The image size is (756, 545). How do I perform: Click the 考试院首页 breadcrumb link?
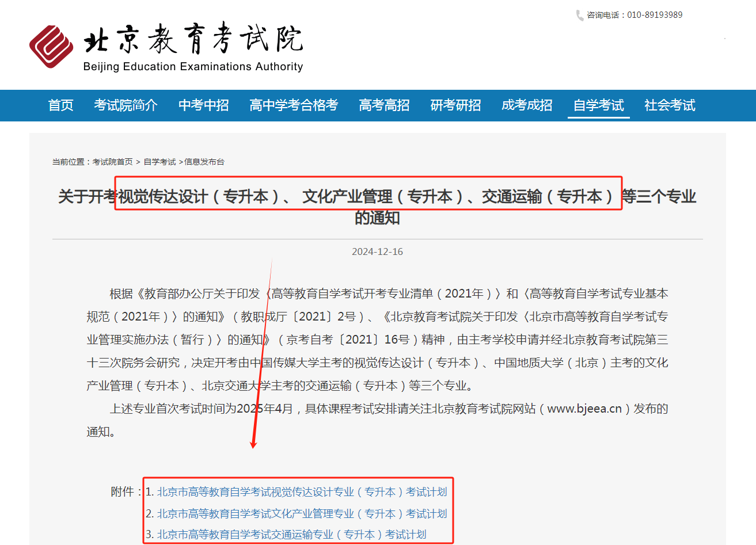coord(112,162)
